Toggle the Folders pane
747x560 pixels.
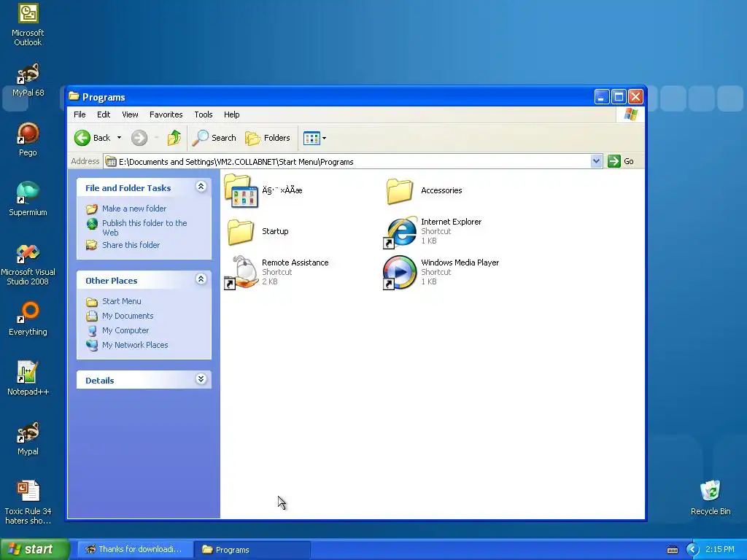[x=268, y=138]
